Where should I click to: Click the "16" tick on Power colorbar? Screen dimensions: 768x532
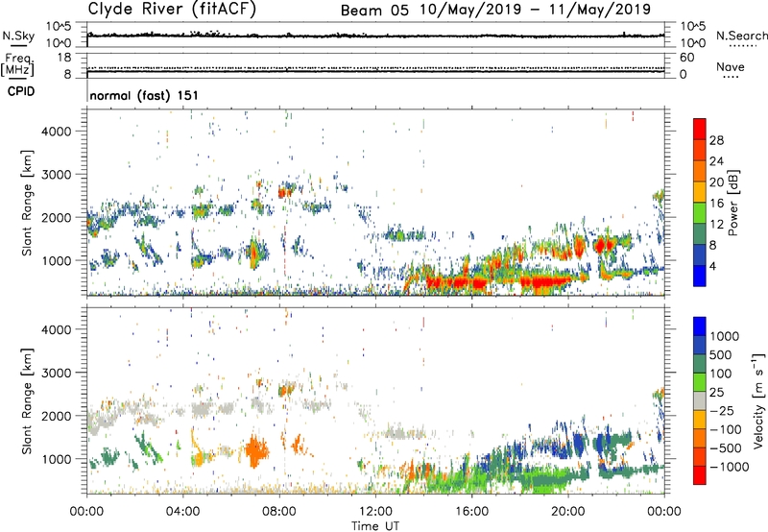coord(716,204)
